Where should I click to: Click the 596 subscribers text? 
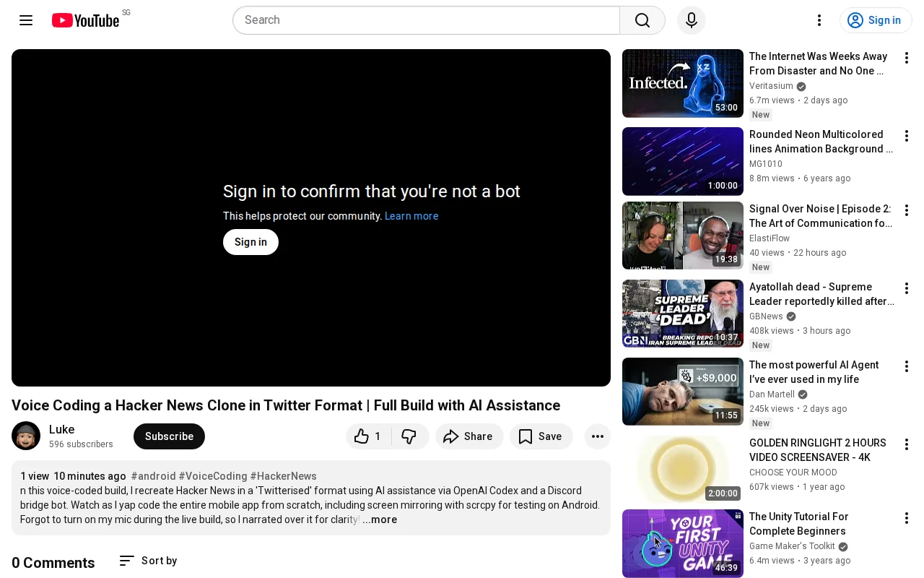pos(81,444)
